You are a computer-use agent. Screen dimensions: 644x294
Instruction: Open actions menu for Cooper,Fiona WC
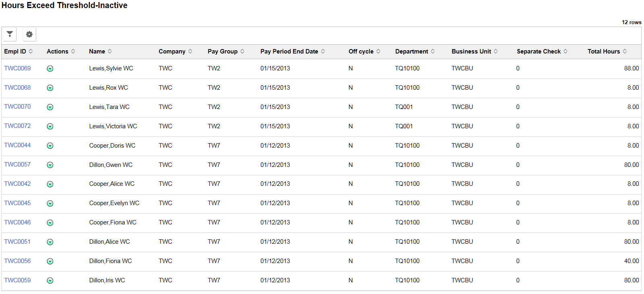pyautogui.click(x=50, y=223)
